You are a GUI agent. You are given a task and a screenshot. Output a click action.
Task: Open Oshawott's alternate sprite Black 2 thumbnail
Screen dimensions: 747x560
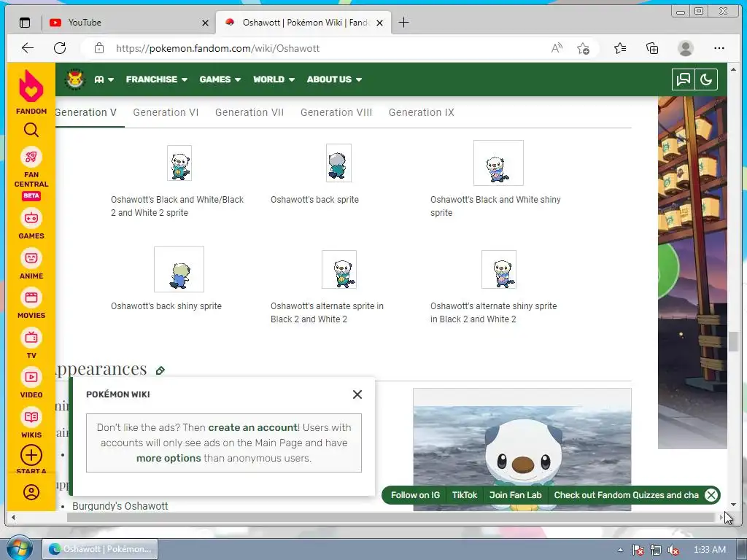[x=338, y=270]
